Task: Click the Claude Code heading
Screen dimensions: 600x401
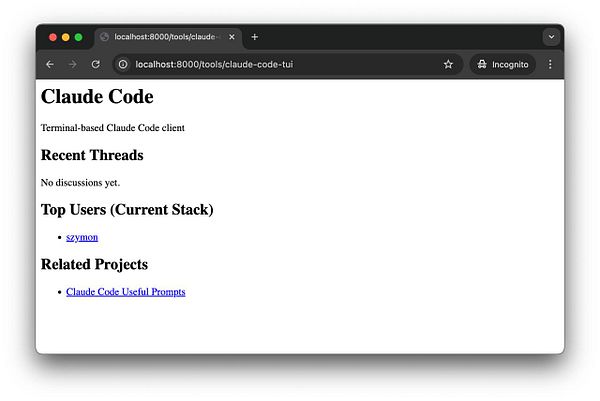Action: coord(97,96)
